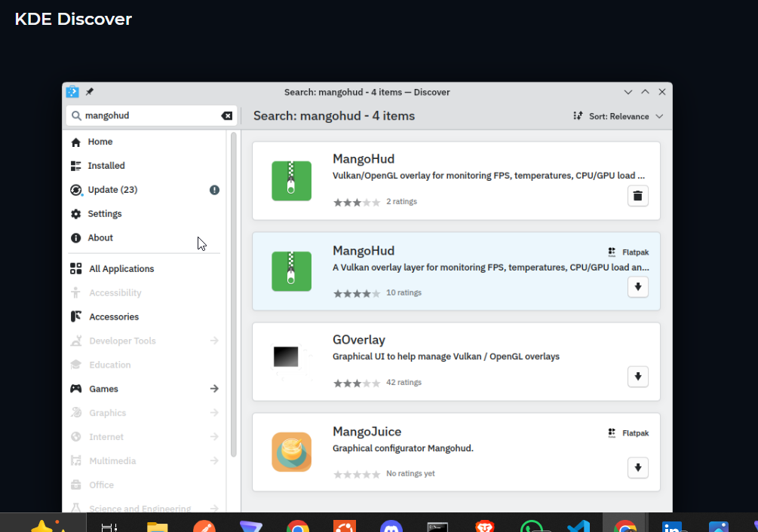The width and height of the screenshot is (758, 532).
Task: Open the file manager folder in taskbar
Action: [157, 527]
